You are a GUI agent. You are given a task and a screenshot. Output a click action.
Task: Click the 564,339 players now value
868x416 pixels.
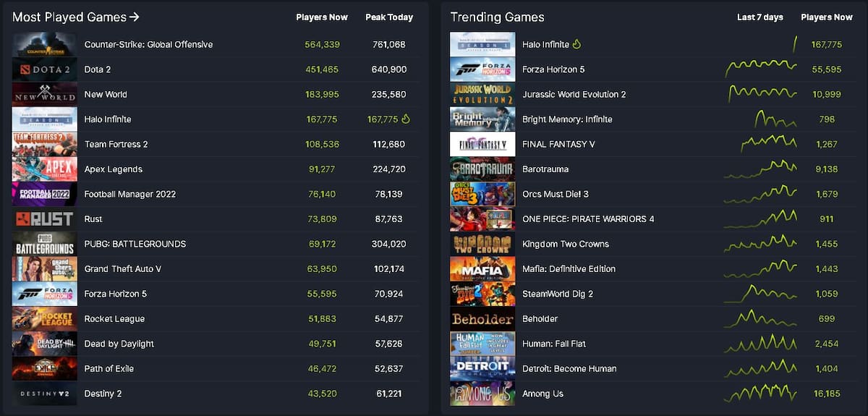(x=323, y=45)
